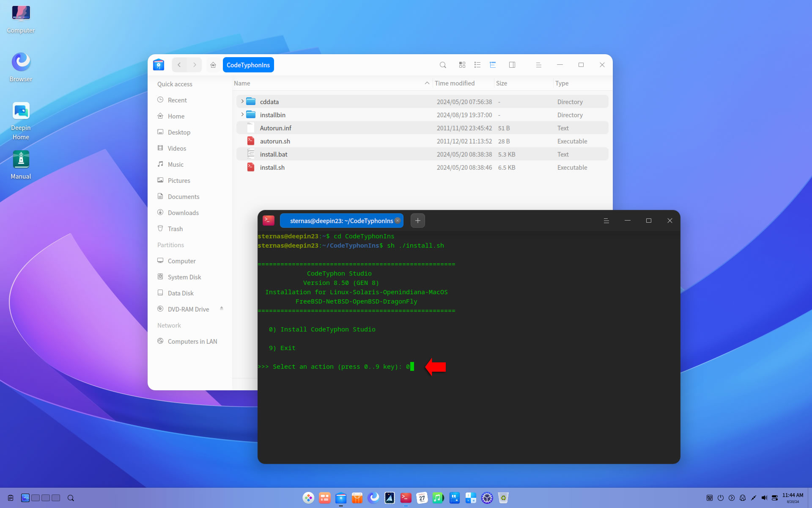Open Music in the sidebar
The height and width of the screenshot is (508, 812).
pos(190,164)
